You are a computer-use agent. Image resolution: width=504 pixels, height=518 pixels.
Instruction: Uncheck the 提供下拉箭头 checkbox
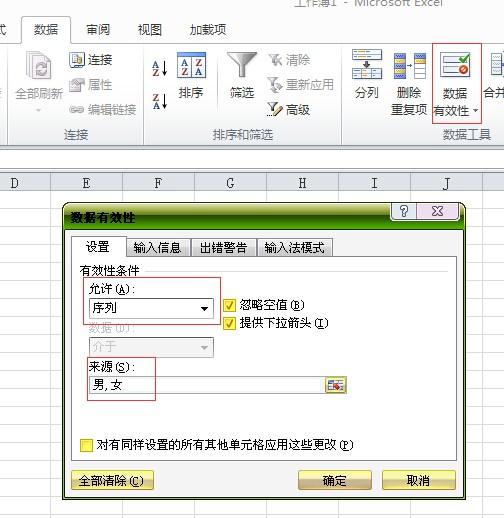pos(229,323)
